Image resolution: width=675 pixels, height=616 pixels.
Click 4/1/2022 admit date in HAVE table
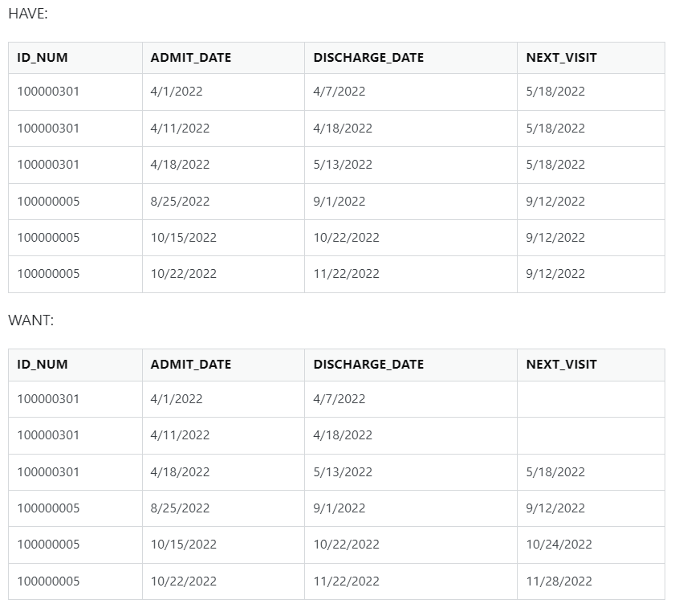pos(177,92)
